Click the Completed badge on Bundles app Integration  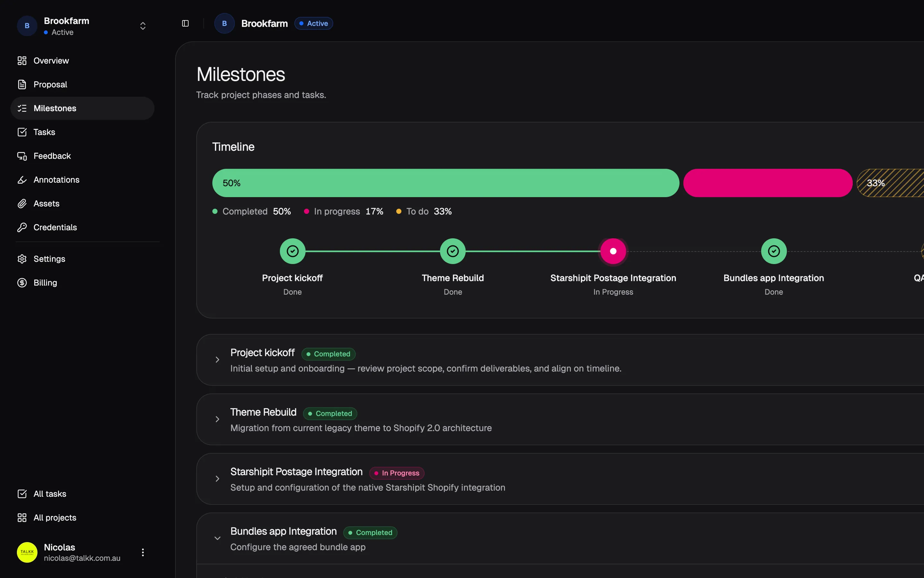click(370, 532)
